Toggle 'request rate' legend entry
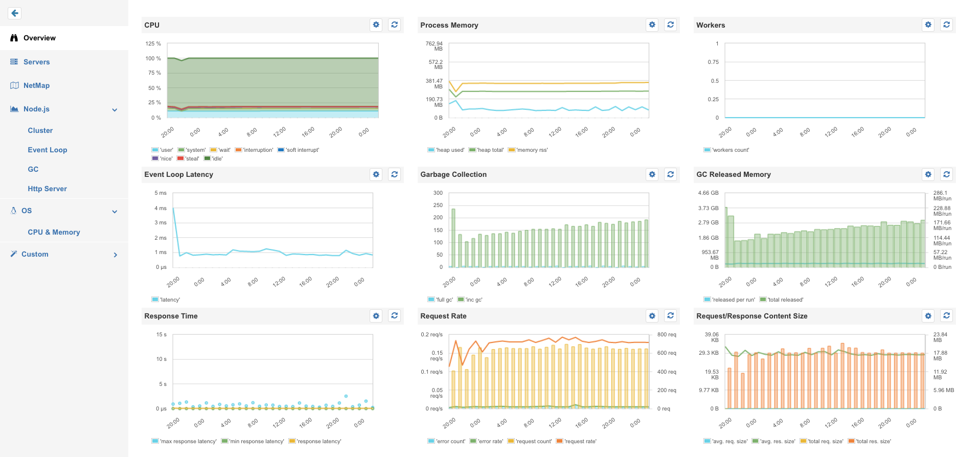This screenshot has height=457, width=980. [576, 441]
